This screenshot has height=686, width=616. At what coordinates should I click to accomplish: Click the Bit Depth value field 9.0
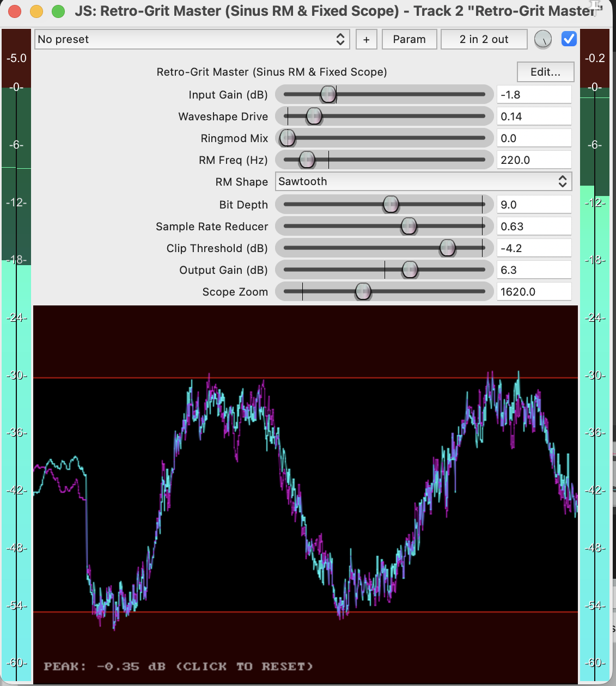tap(534, 204)
